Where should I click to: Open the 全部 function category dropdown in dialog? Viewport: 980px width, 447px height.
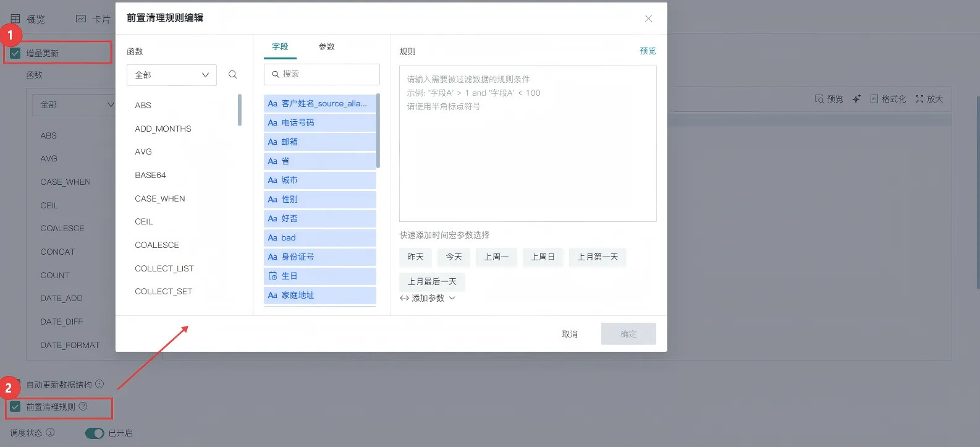point(172,75)
